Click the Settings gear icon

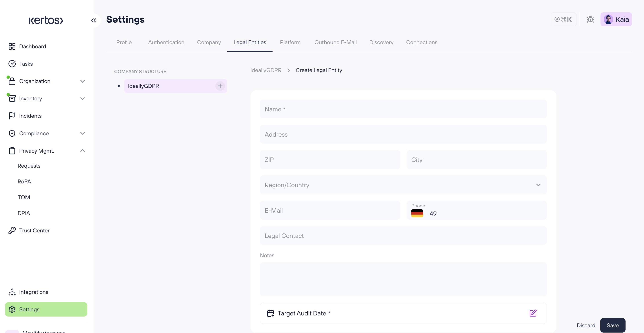tap(12, 309)
